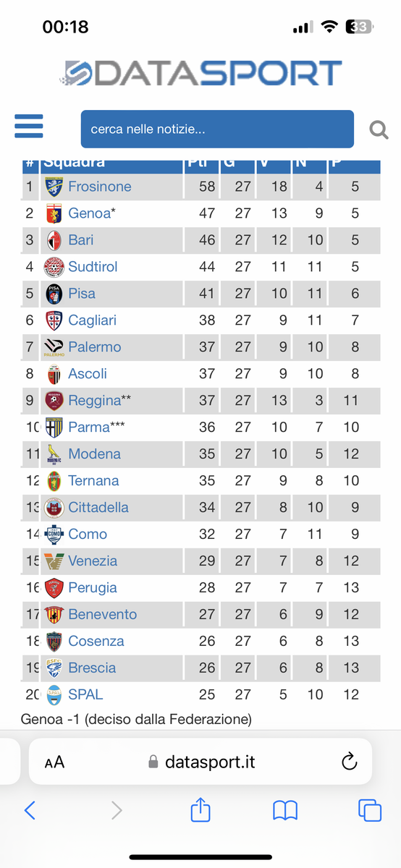Tap the datasport.it address bar
Screen dimensions: 401x868
(x=200, y=762)
